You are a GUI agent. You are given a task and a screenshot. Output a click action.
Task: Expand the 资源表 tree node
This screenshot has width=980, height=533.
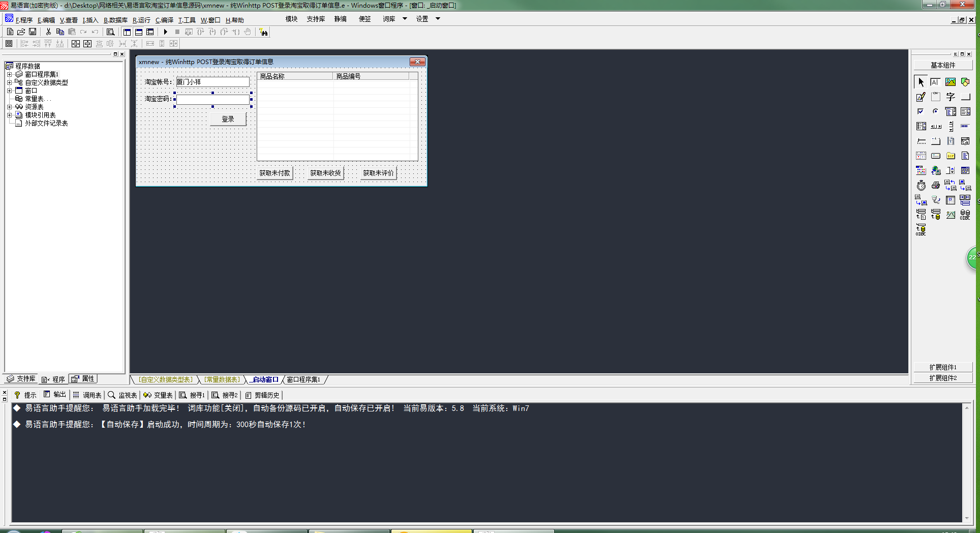pos(9,107)
